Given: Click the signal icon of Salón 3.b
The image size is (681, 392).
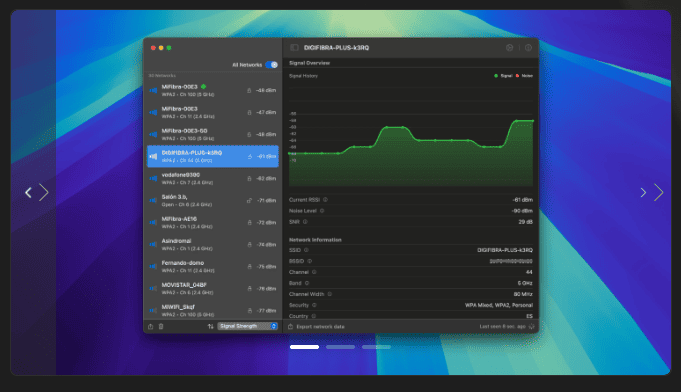Looking at the screenshot, I should tap(153, 201).
